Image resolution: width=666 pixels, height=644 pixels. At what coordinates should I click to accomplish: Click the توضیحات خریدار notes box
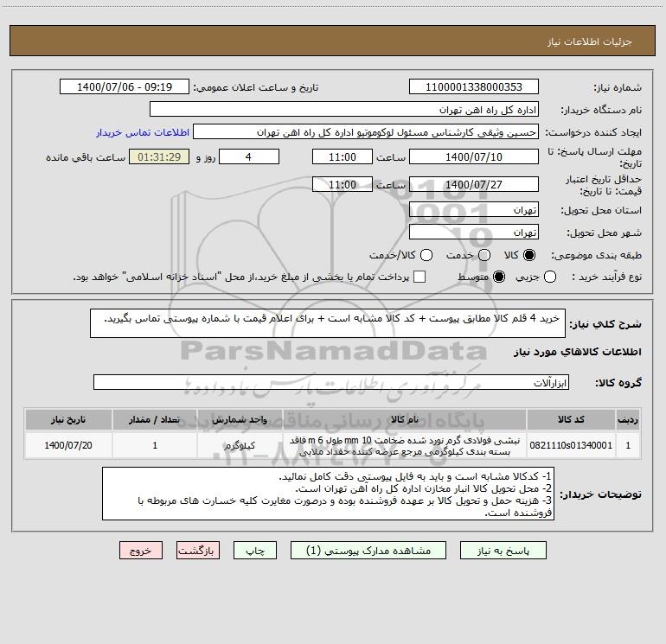tap(328, 494)
